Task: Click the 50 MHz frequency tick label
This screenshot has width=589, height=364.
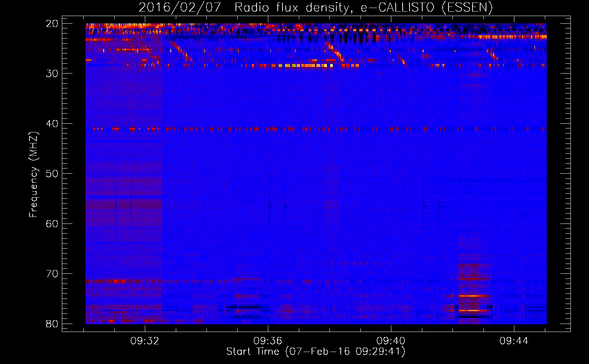Action: click(x=52, y=174)
